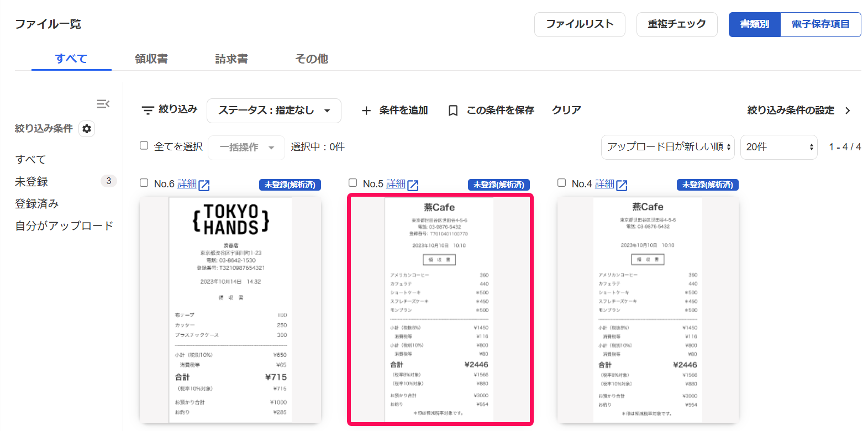Screen dimensions: 868x431
Task: Select the 電子保存項目 view button
Action: point(820,24)
